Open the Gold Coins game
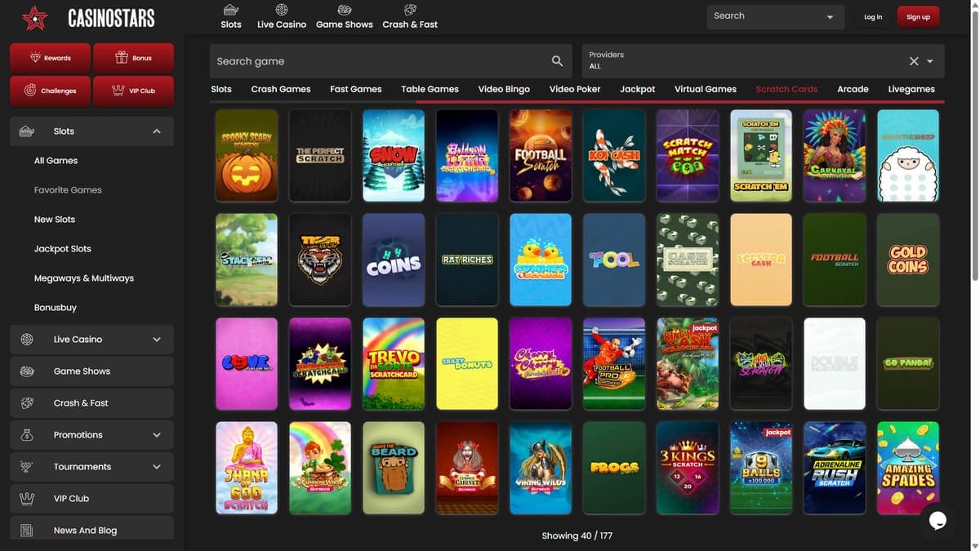 [x=908, y=260]
